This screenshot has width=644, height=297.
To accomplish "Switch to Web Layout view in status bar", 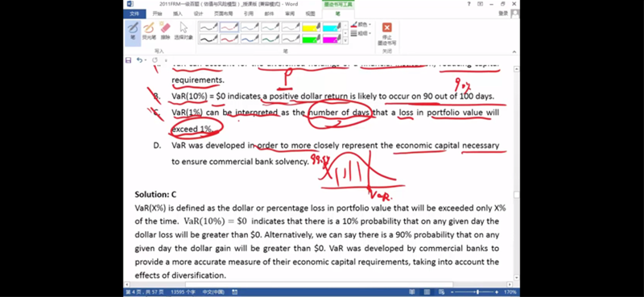I will 441,291.
